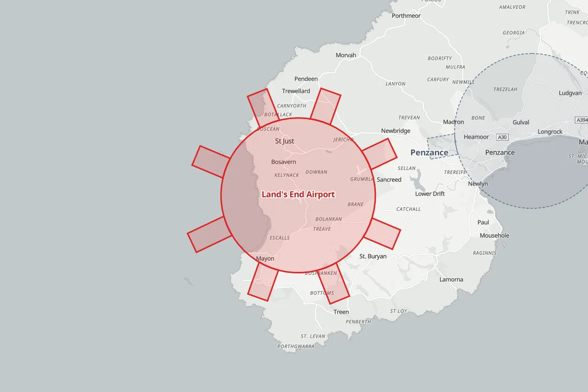This screenshot has height=392, width=588.
Task: Select the Paul village label
Action: (483, 222)
